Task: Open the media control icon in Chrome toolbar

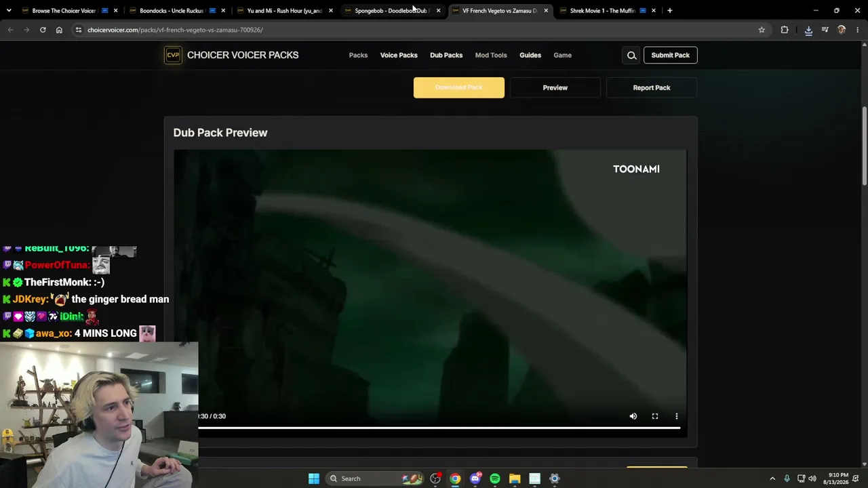Action: (825, 30)
